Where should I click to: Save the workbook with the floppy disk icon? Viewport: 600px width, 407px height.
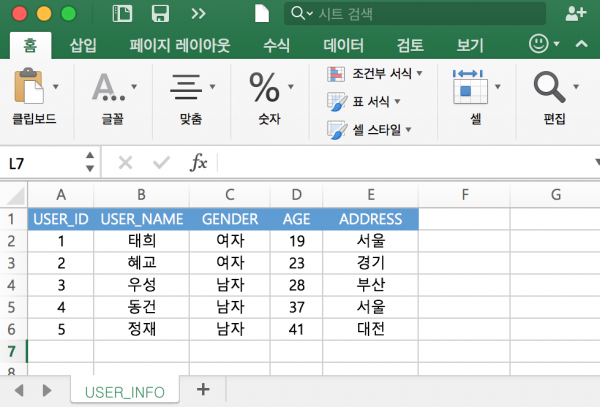(160, 14)
